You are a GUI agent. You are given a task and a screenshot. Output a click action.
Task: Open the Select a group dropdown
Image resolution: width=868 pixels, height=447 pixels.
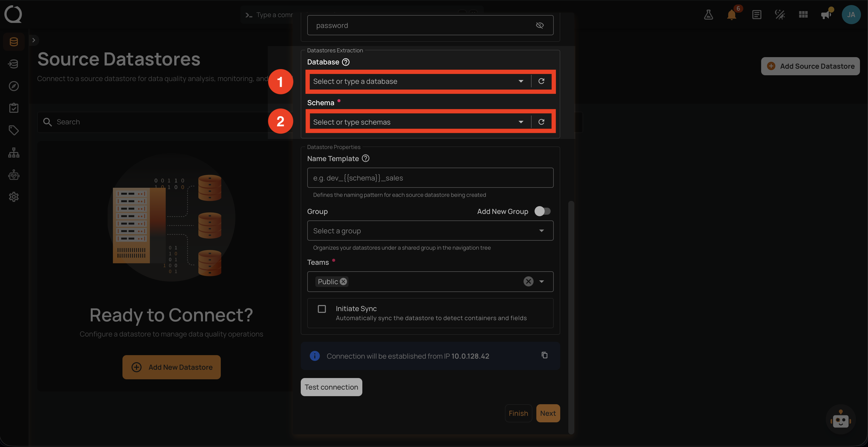pyautogui.click(x=430, y=231)
